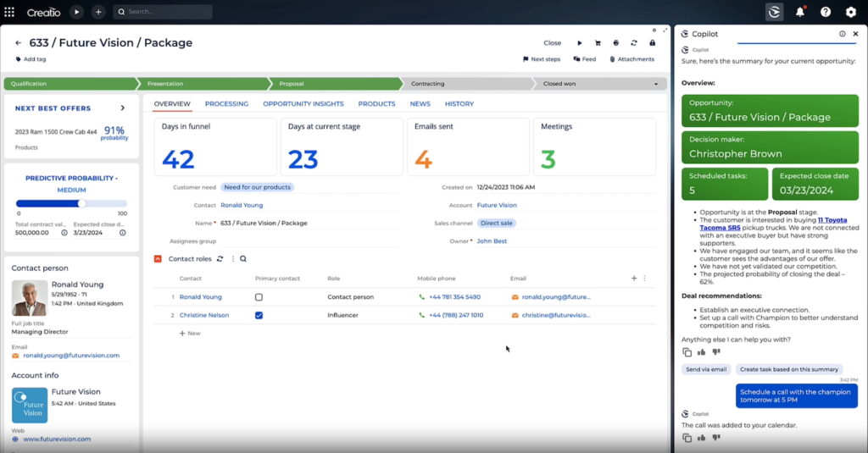This screenshot has height=453, width=868.
Task: Collapse the Contact roles section
Action: click(x=158, y=259)
